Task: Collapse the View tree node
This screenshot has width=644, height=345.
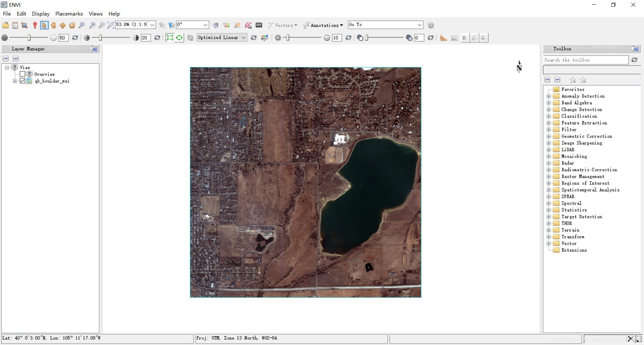Action: point(7,68)
